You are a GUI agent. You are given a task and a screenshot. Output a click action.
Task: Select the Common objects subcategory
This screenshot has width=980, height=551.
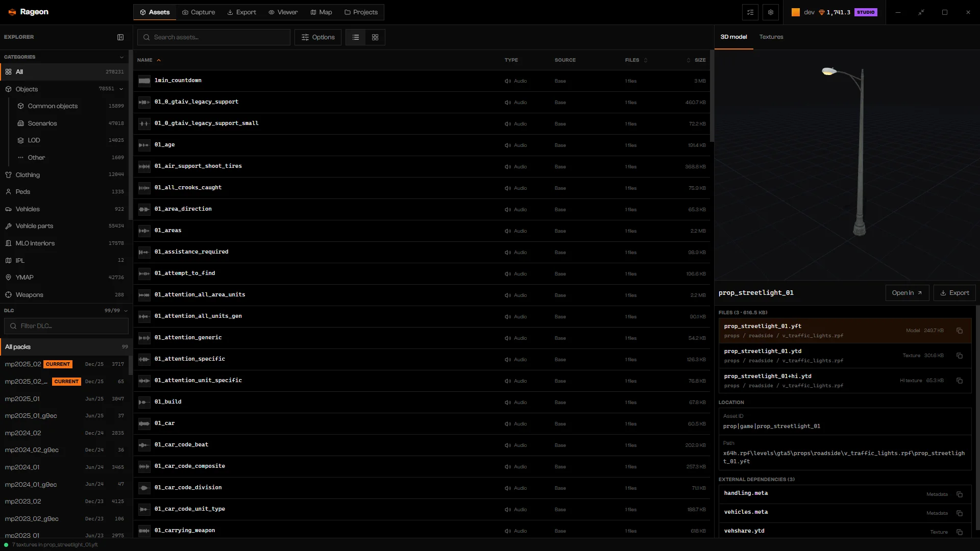pyautogui.click(x=70, y=106)
